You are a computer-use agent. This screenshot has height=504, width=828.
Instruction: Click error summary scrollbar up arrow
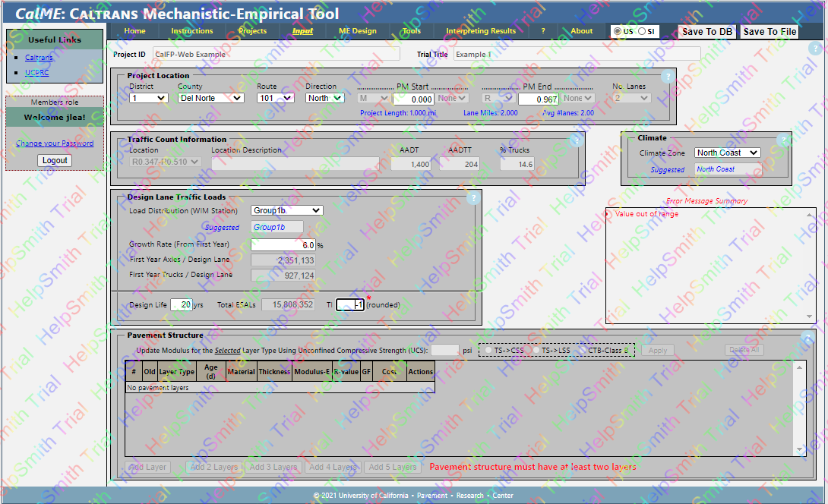pos(810,215)
